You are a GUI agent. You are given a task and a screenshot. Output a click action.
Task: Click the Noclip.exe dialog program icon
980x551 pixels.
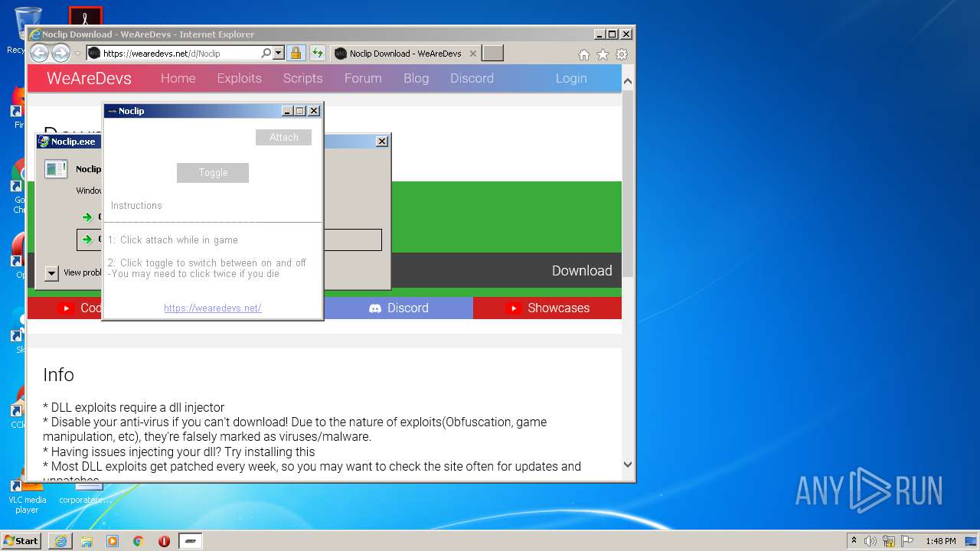tap(56, 169)
